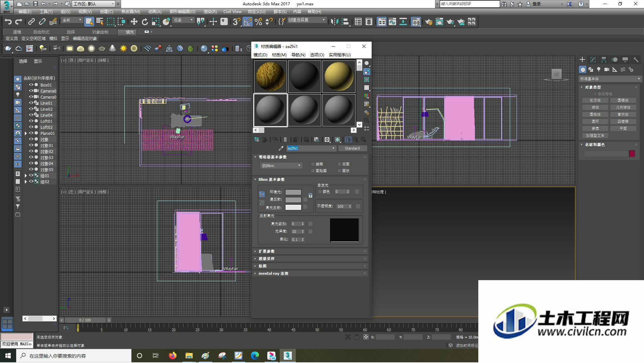Click the 平面 plane button

pos(623,128)
